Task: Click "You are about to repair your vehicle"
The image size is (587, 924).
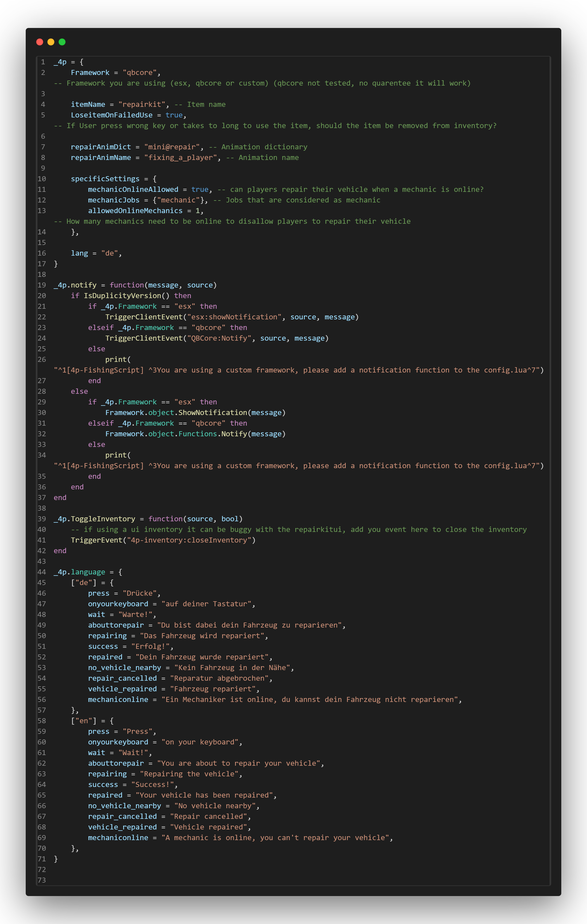Action: coord(238,763)
